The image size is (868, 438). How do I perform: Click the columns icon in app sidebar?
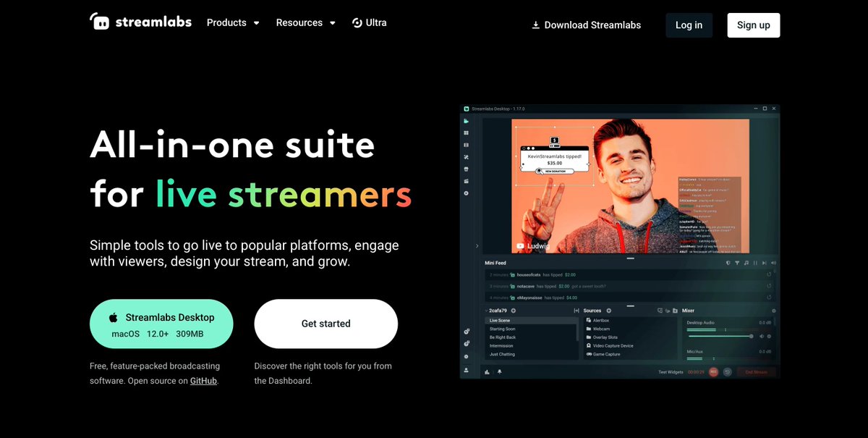tap(466, 145)
